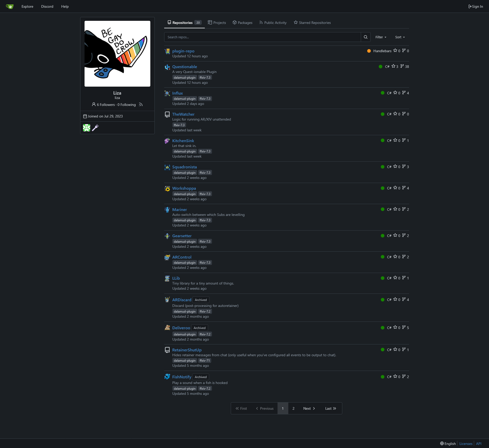Screen dimensions: 489x448
Task: Click current page number 1
Action: (x=283, y=408)
